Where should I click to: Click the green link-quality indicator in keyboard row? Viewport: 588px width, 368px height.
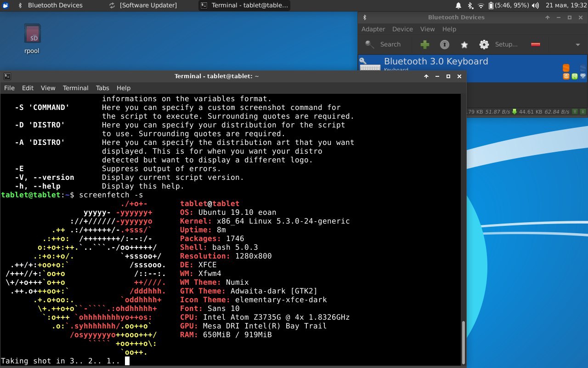575,76
